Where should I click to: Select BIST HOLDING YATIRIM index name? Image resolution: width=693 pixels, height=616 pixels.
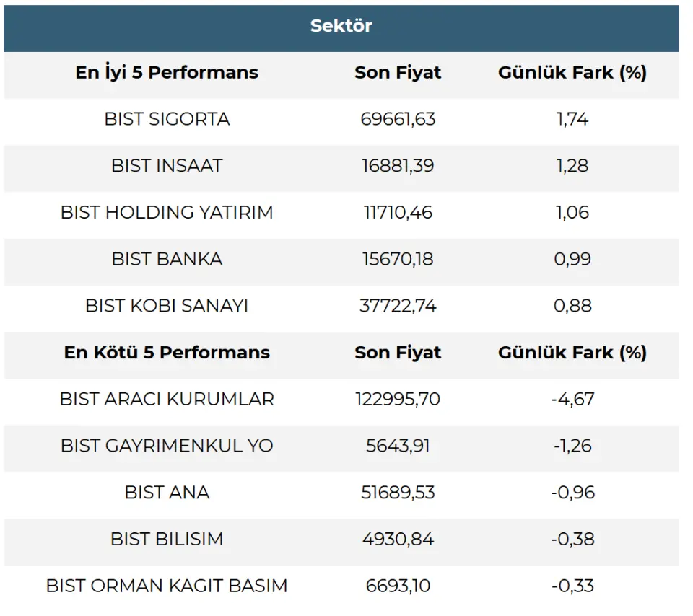coord(167,212)
